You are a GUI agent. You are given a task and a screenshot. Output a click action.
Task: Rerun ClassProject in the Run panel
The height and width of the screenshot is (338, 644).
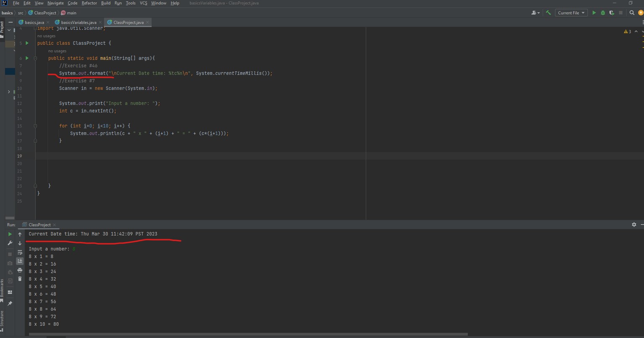point(10,234)
